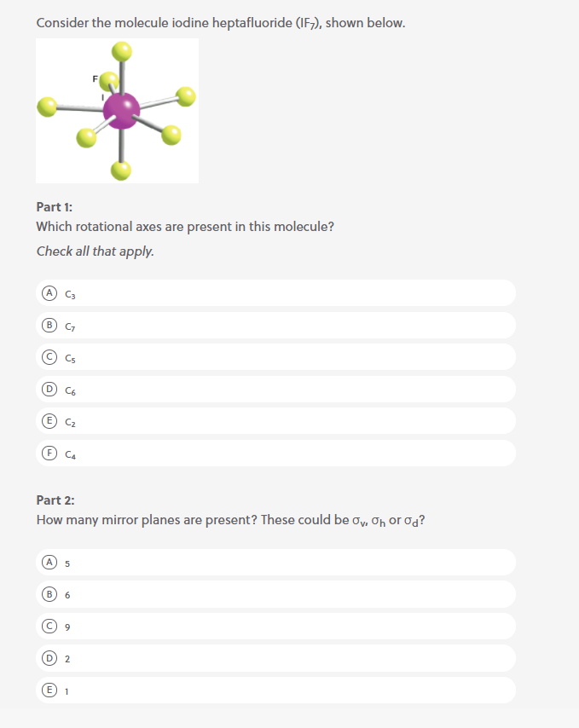The image size is (579, 728).
Task: Select the C₄ rotational axis option
Action: pyautogui.click(x=275, y=453)
